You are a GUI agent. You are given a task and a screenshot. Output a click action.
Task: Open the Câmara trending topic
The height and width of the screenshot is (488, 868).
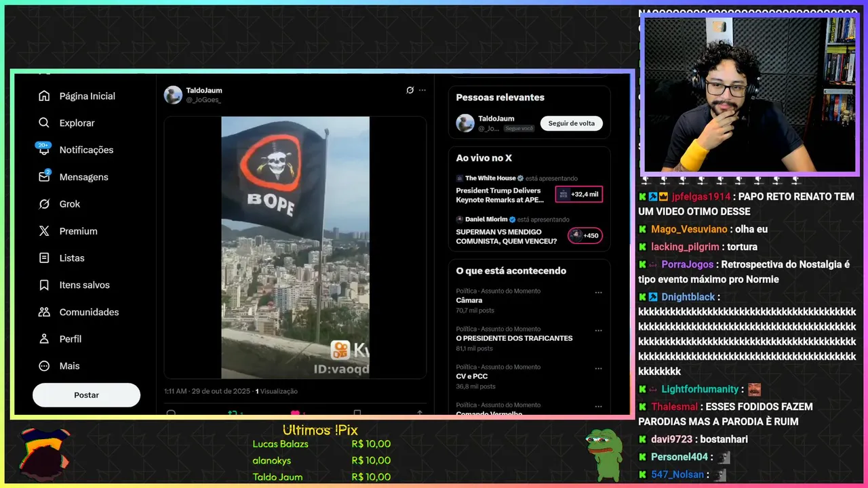click(x=469, y=300)
